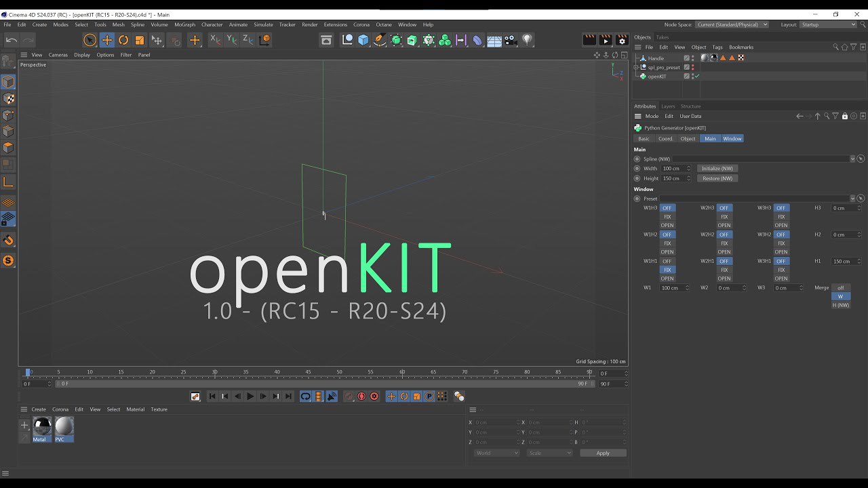Toggle Y axis lock

(232, 40)
